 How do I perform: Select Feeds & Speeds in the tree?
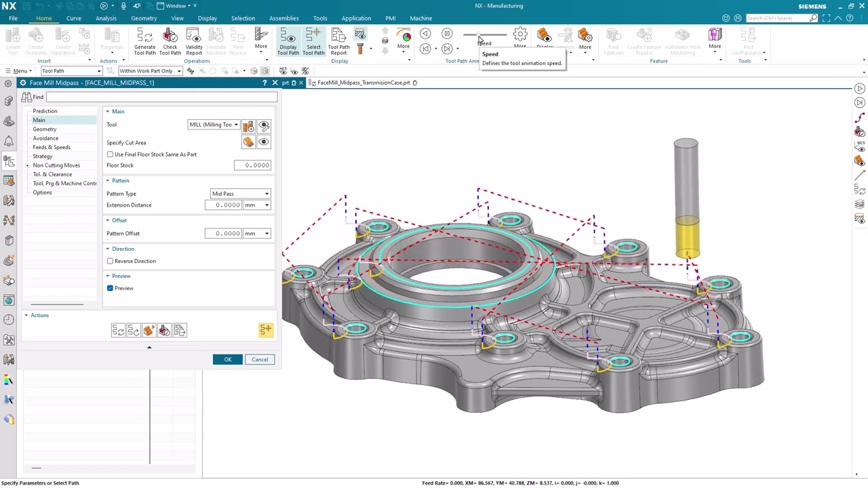[x=52, y=147]
